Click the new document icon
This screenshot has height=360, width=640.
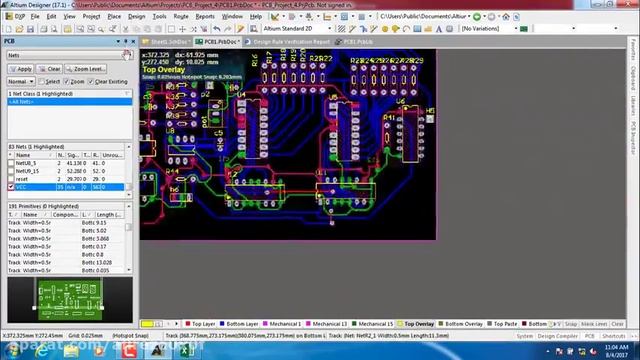9,29
